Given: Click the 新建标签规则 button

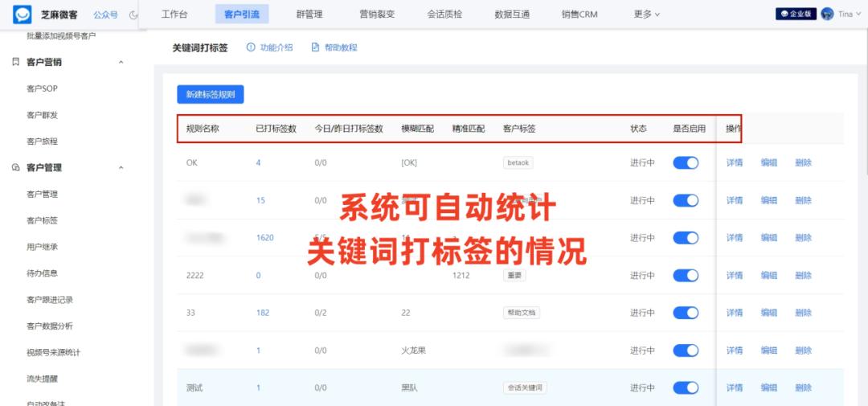Looking at the screenshot, I should [211, 94].
